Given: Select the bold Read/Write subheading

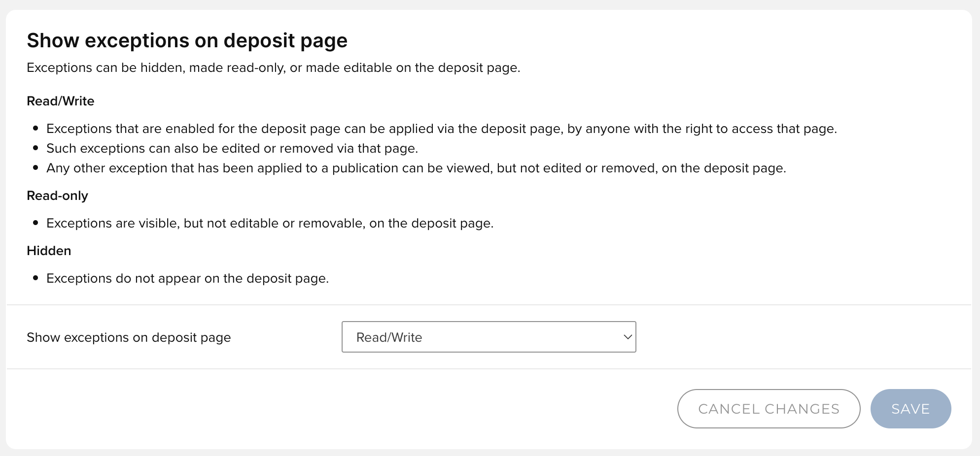Looking at the screenshot, I should pyautogui.click(x=60, y=101).
